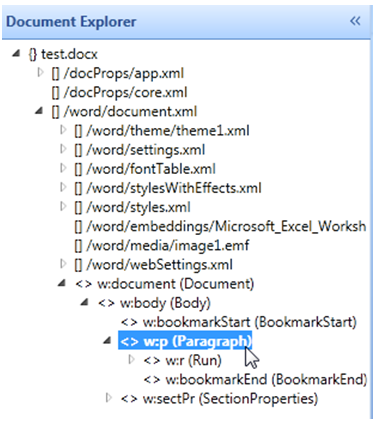Screen dimensions: 375x422
Task: Select the w:bookmarkStart (BookmarkStart) element
Action: click(x=239, y=322)
